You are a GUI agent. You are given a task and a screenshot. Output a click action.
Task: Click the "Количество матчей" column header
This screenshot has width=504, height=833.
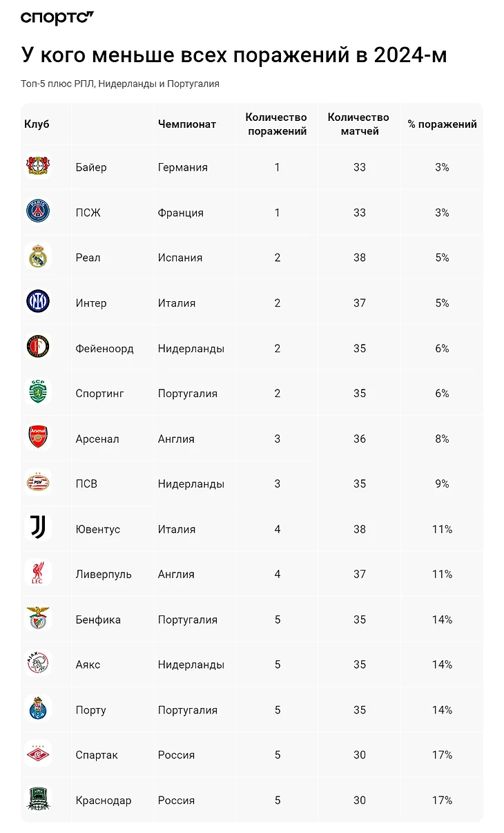coord(358,124)
